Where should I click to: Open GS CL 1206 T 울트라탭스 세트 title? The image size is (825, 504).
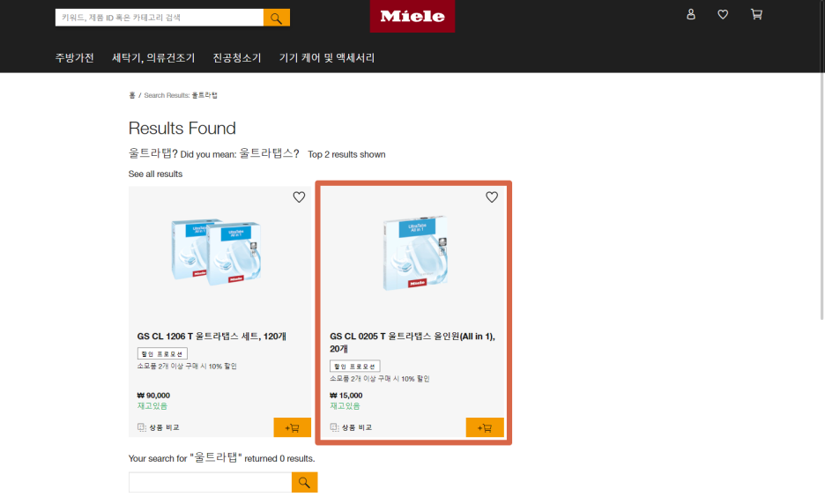[212, 337]
